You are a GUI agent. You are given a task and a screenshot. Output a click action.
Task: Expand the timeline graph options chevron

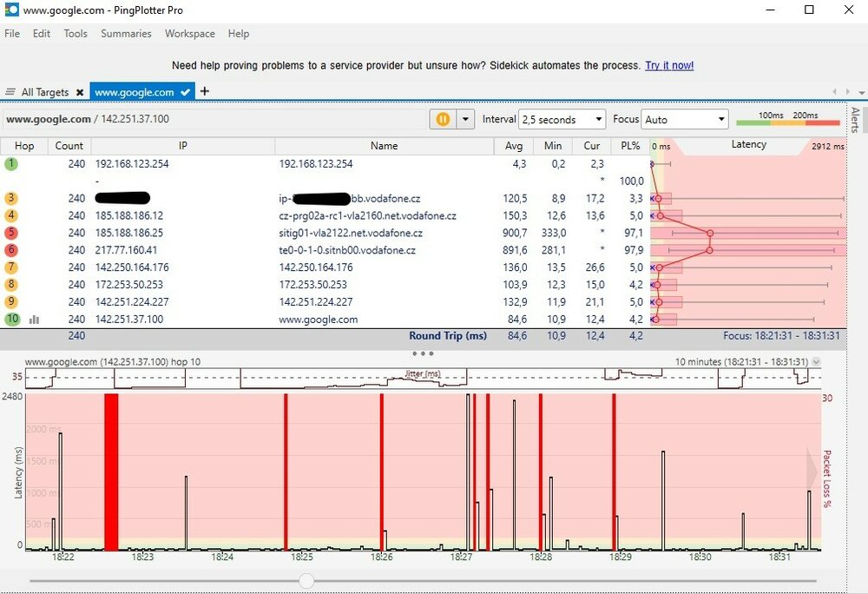click(816, 362)
